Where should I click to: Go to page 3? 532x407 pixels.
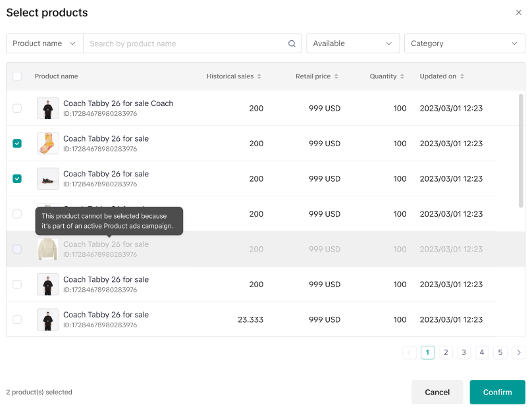(464, 352)
